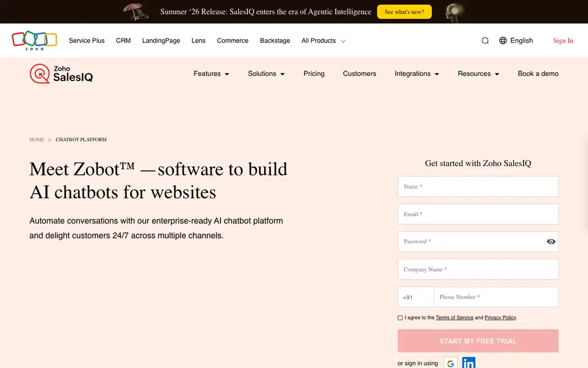Toggle password visibility eye icon
This screenshot has width=588, height=368.
551,241
